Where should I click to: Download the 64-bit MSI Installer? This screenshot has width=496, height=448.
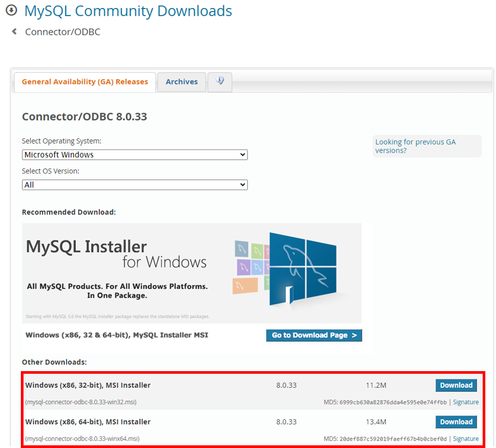(x=456, y=422)
